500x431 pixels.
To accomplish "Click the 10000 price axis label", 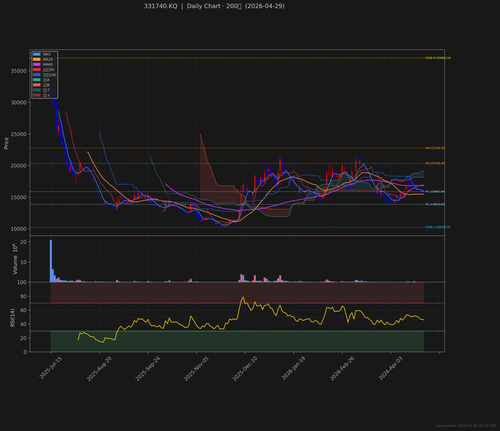I will pyautogui.click(x=18, y=229).
